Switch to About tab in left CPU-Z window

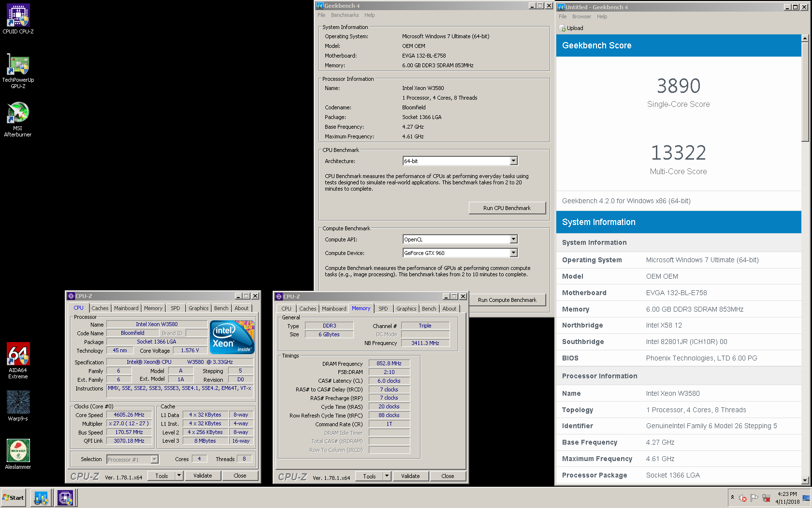pos(242,308)
